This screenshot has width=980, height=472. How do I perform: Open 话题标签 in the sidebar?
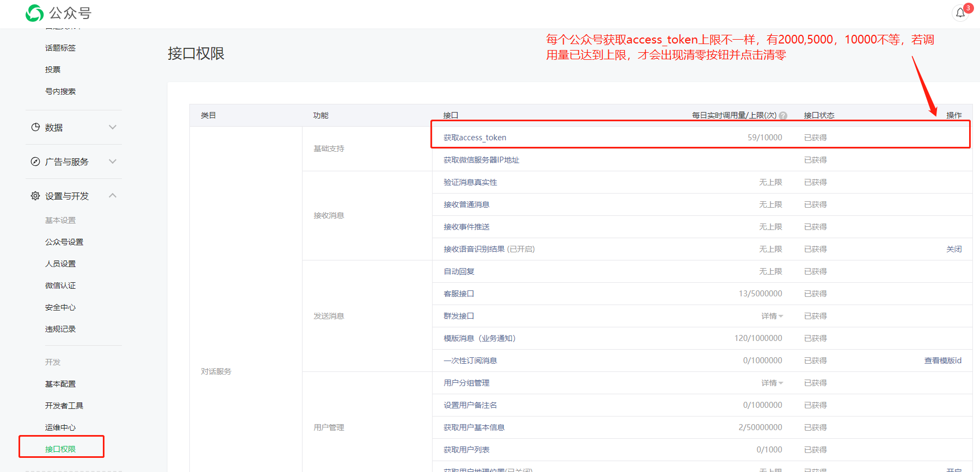(x=60, y=48)
